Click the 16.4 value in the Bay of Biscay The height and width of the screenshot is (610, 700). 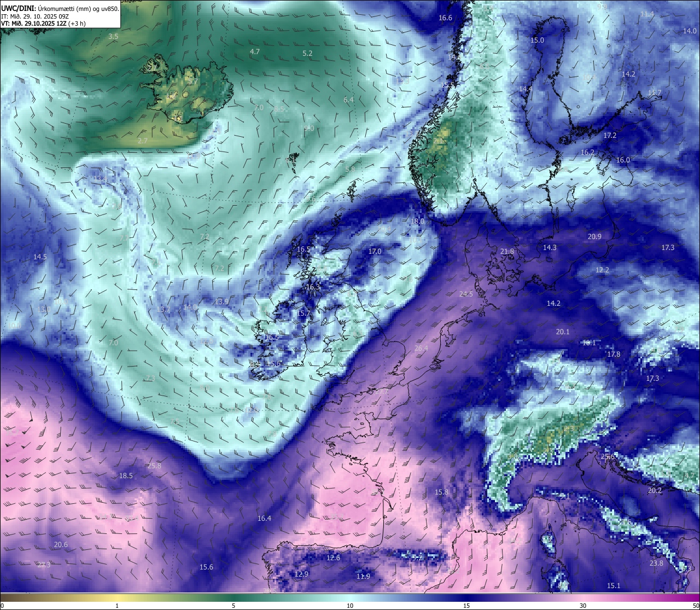point(264,518)
